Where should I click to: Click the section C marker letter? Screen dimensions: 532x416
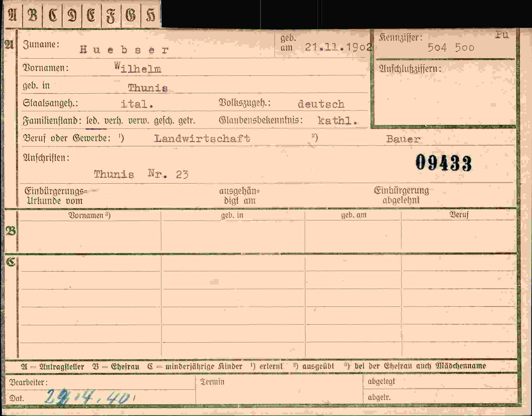(11, 262)
